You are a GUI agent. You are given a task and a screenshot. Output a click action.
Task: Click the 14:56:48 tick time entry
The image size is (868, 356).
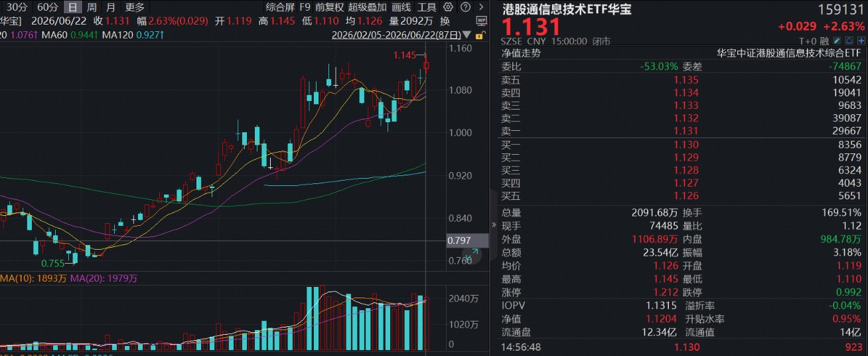point(521,347)
